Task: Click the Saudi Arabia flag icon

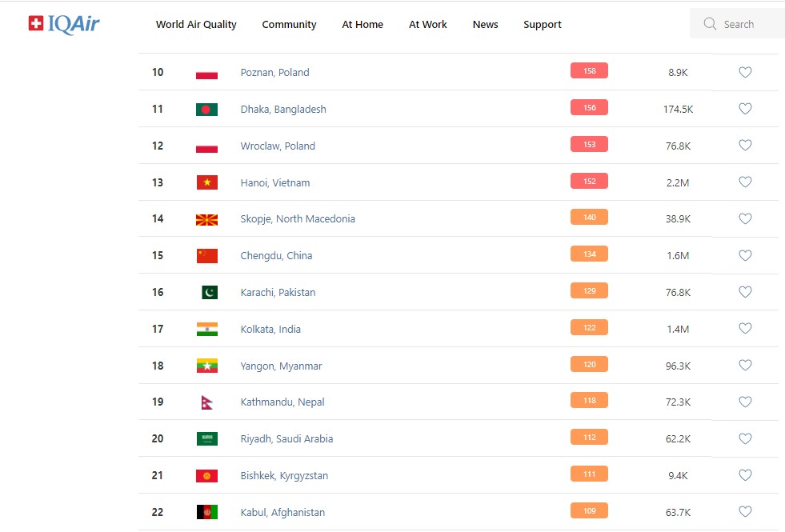Action: point(206,439)
